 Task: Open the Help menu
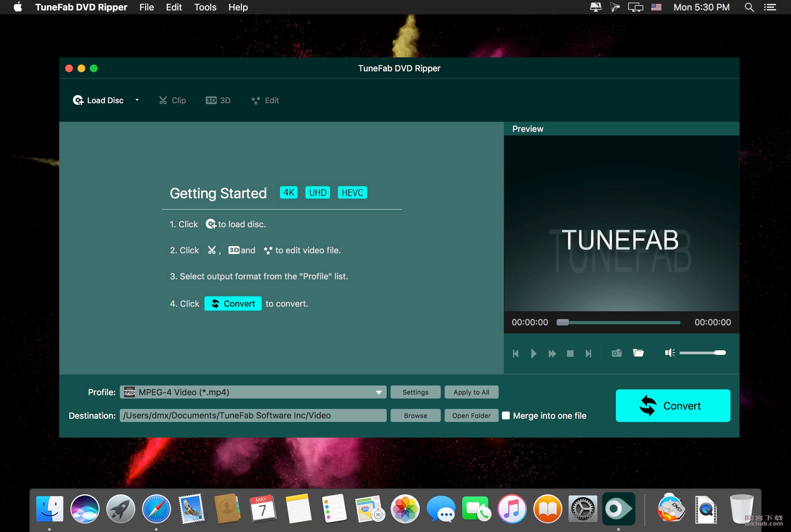[x=238, y=7]
